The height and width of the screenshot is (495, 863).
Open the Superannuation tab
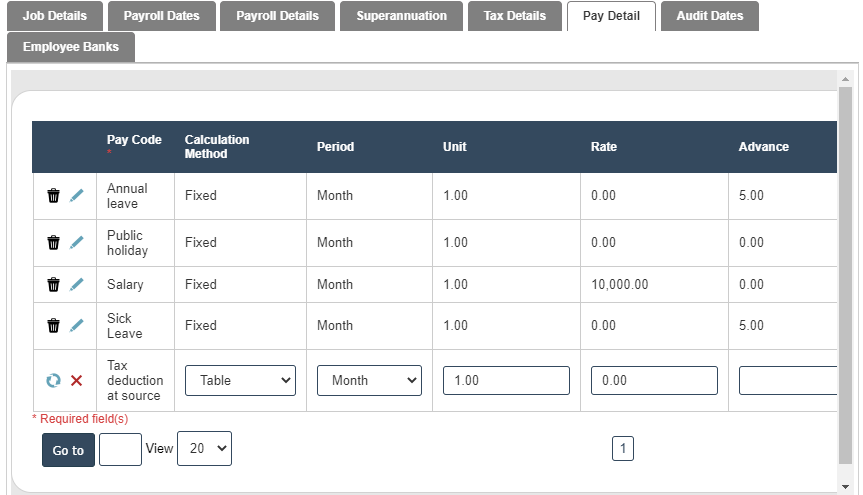401,16
